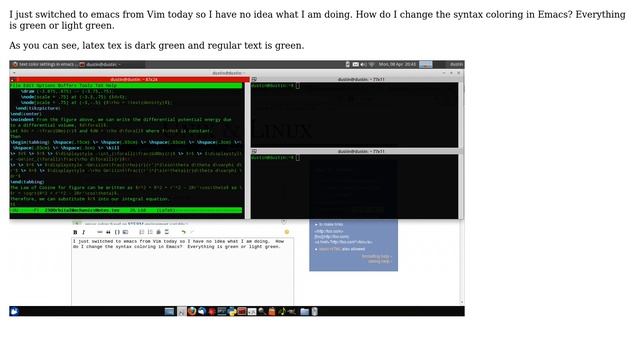Click the workspace switcher in the top panel

(426, 64)
